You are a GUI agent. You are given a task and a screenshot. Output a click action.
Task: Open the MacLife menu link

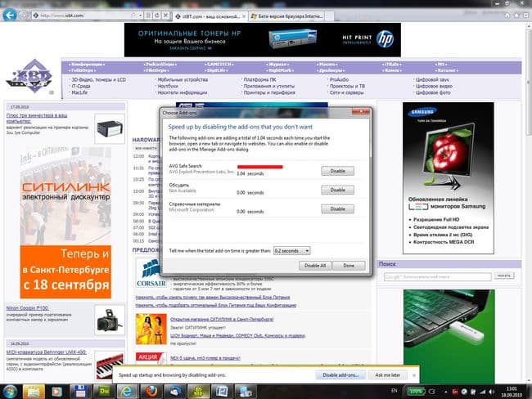(x=79, y=92)
